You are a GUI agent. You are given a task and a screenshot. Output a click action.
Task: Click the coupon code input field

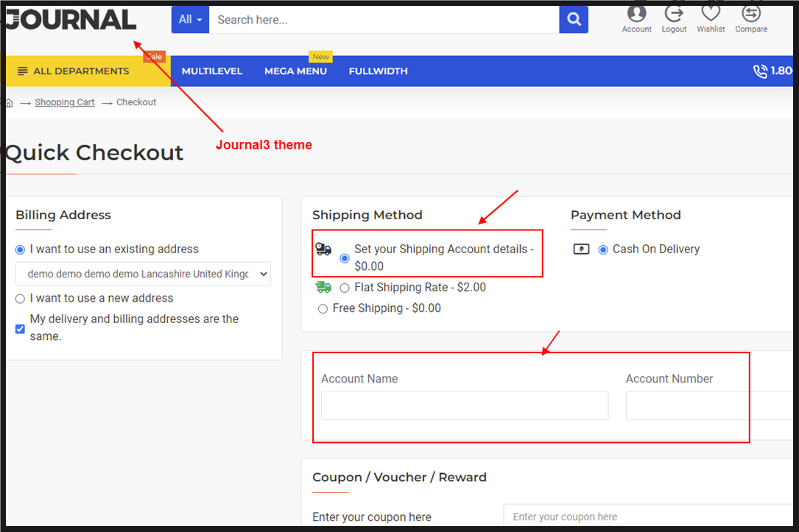[x=648, y=517]
